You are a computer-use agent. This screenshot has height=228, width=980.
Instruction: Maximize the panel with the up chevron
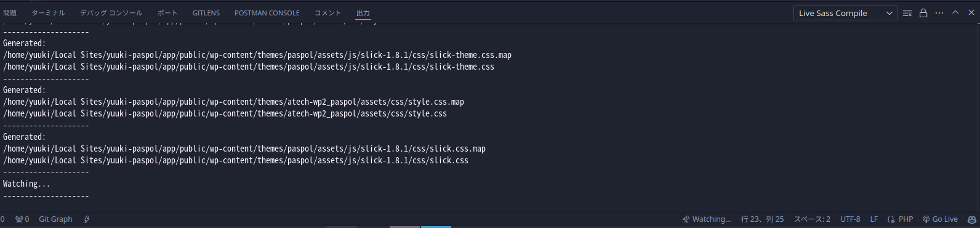955,13
